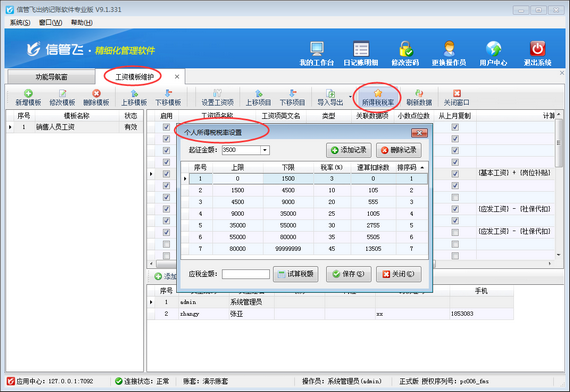Click the 添加记录 button
The image size is (570, 392).
tap(349, 150)
